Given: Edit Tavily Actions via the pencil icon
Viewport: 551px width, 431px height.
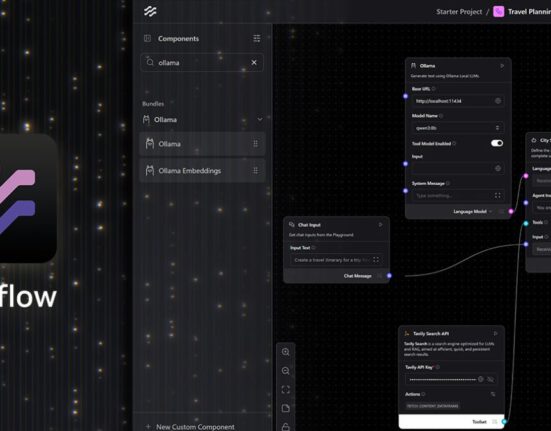Looking at the screenshot, I should point(493,394).
